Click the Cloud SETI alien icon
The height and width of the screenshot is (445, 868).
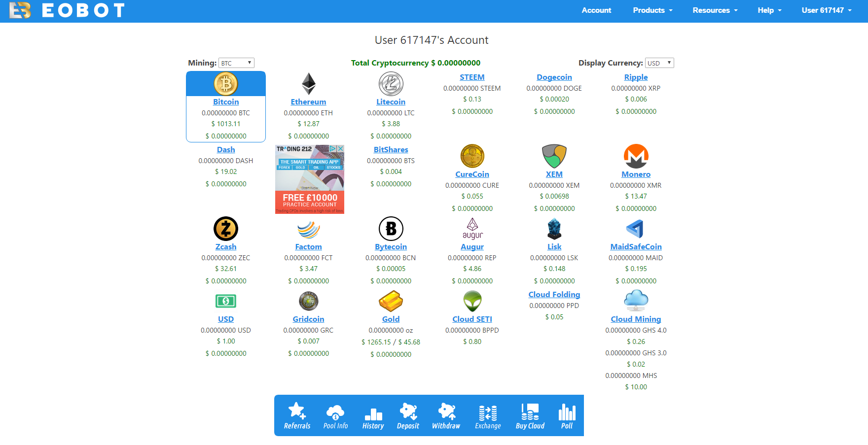472,301
